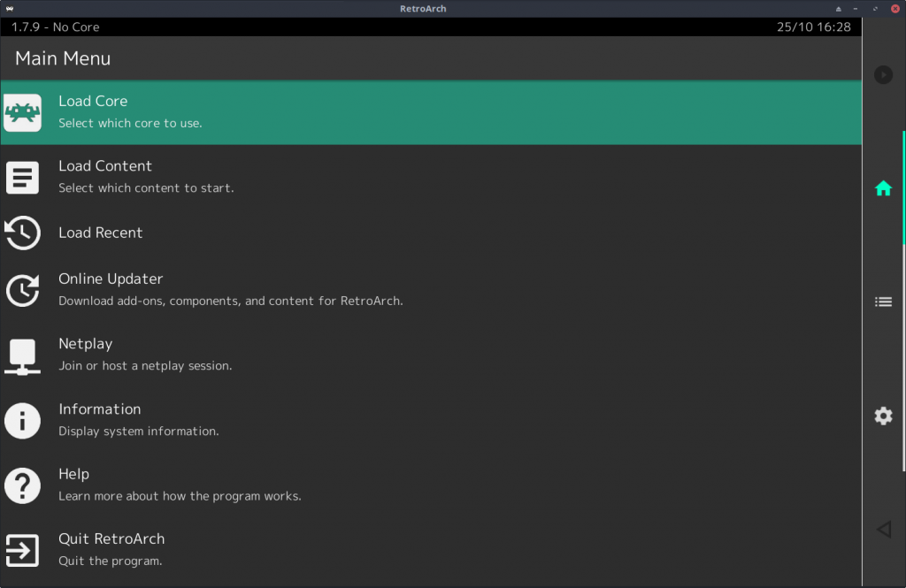Click the Load Content document icon

pos(22,178)
